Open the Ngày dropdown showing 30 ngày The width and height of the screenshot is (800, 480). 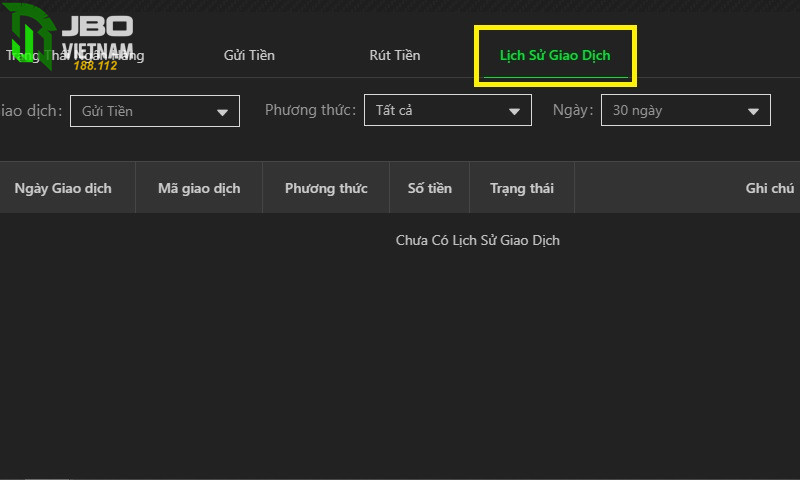[x=685, y=110]
